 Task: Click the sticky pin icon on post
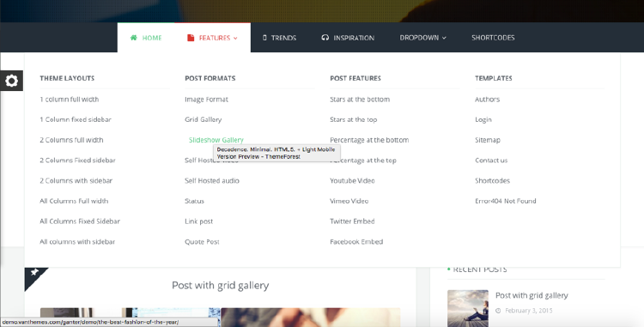[34, 272]
